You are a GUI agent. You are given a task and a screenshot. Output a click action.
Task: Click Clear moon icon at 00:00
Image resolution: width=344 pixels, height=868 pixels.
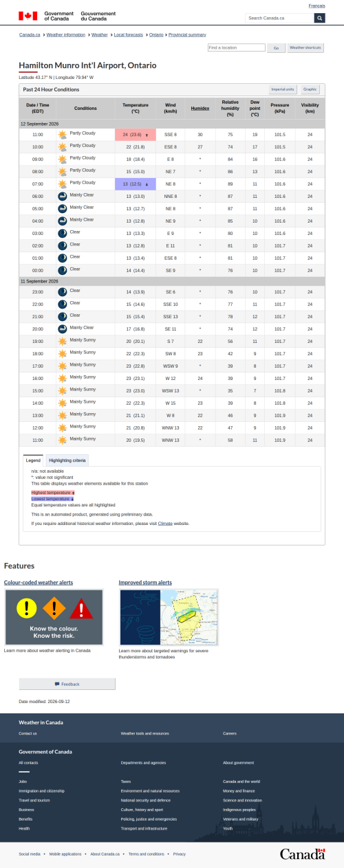point(63,270)
